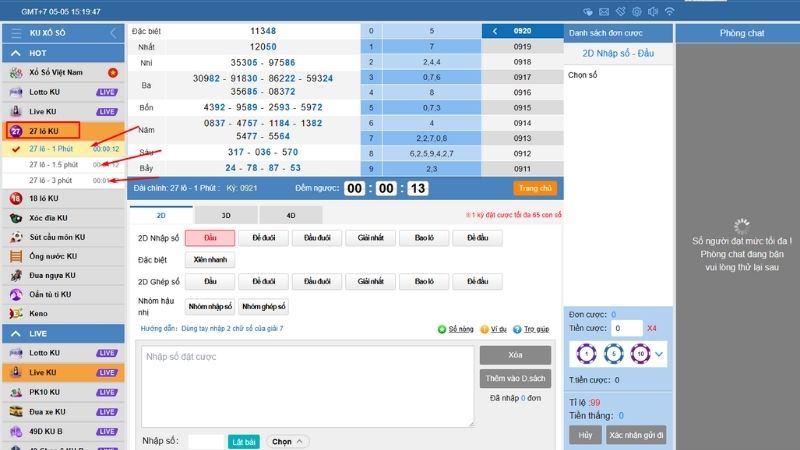Switch to the 3D tab
The image size is (800, 450).
click(x=225, y=215)
